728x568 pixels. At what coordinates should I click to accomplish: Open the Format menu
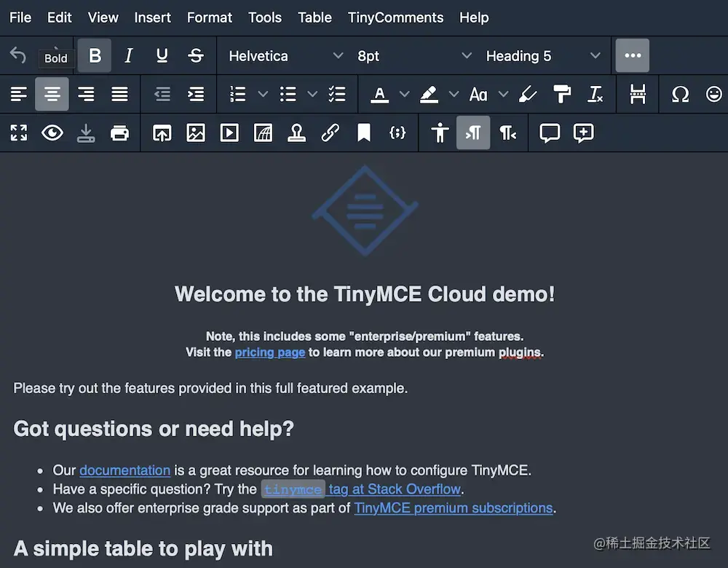pyautogui.click(x=210, y=17)
